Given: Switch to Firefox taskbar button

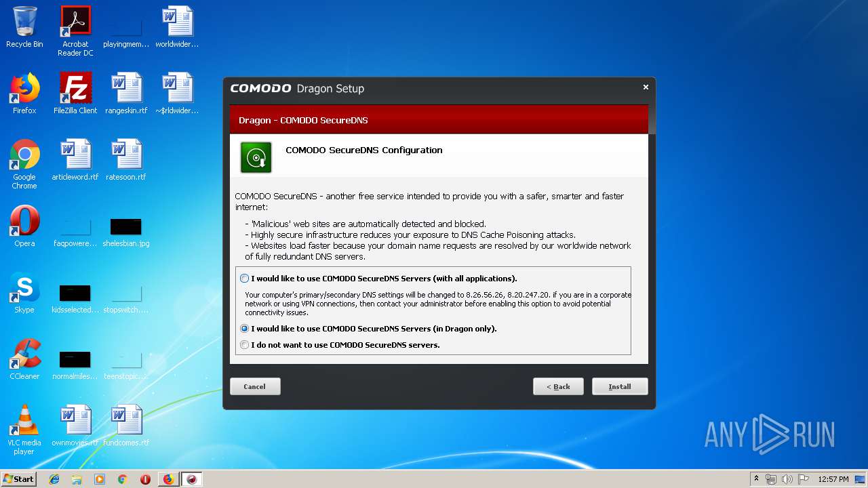Looking at the screenshot, I should pos(169,479).
